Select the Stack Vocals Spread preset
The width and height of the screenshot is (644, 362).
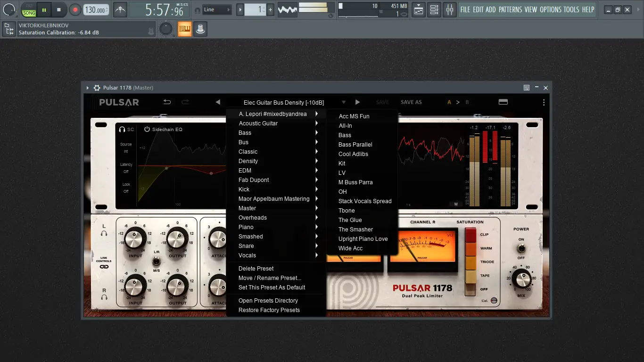tap(365, 201)
